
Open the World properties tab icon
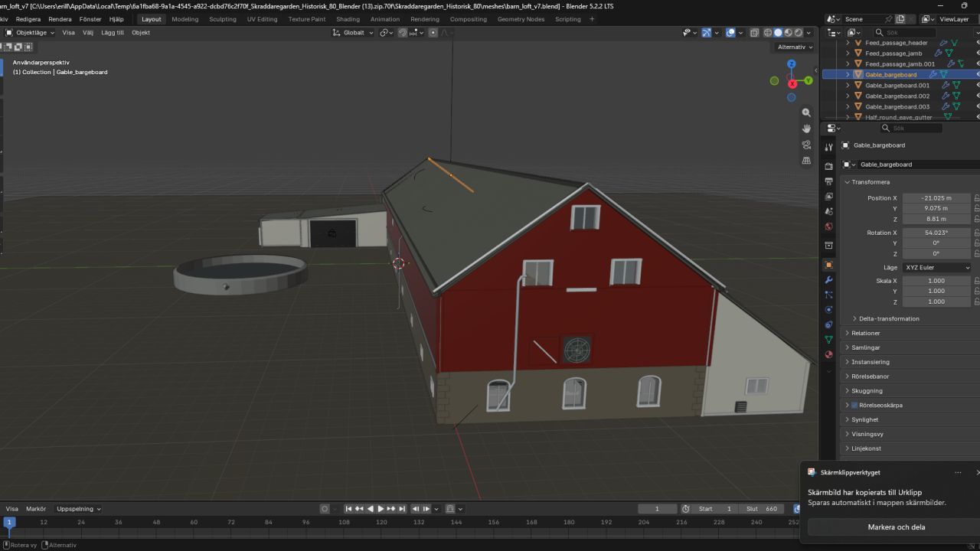828,227
